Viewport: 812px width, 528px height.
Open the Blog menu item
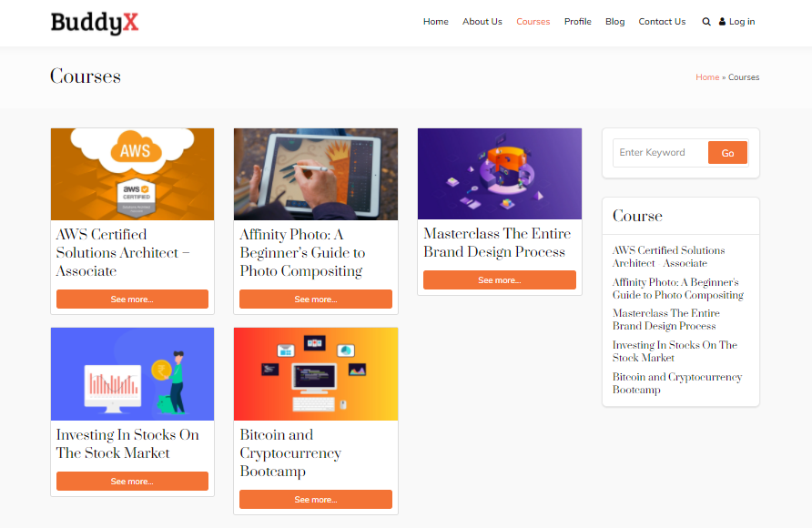point(614,22)
